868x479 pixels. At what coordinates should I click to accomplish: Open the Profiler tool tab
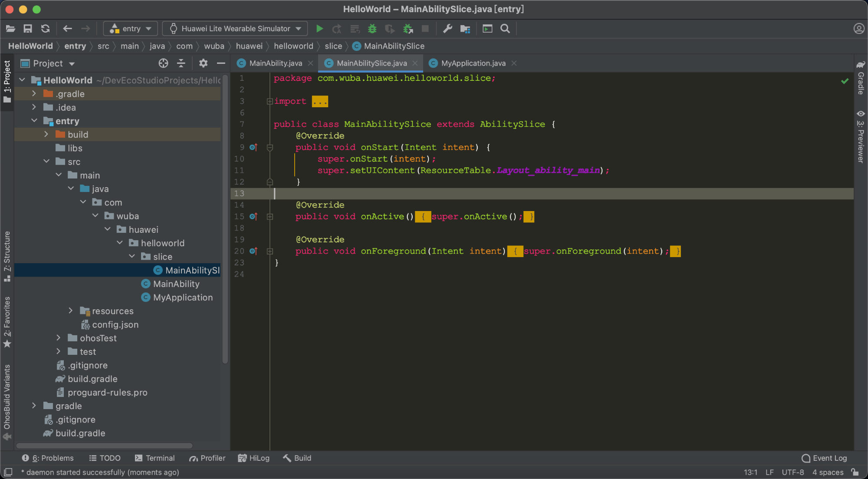tap(207, 458)
